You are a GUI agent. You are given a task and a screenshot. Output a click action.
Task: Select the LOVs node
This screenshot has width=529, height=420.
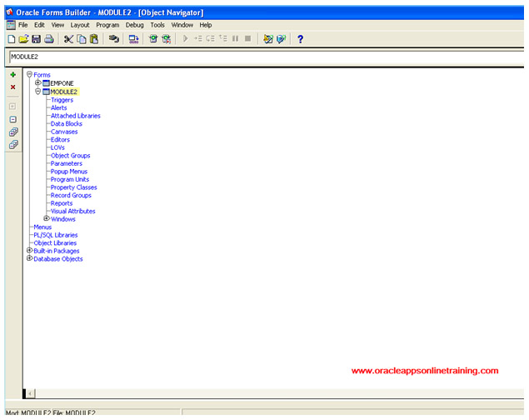click(x=57, y=147)
